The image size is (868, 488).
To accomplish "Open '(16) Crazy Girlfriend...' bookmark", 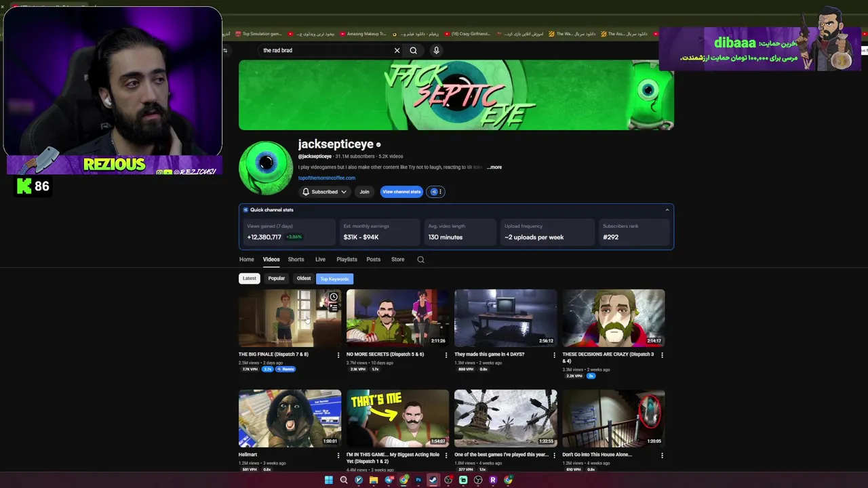I will pyautogui.click(x=467, y=34).
